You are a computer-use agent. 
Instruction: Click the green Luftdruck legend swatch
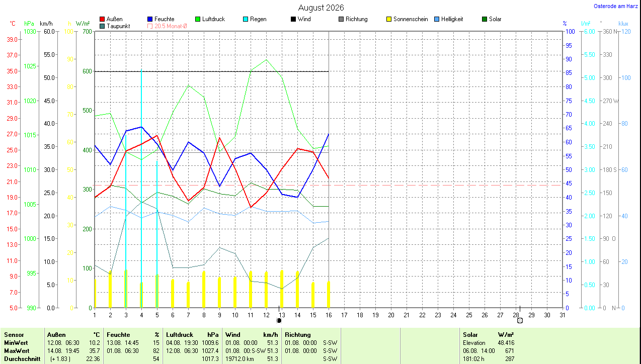pos(198,20)
